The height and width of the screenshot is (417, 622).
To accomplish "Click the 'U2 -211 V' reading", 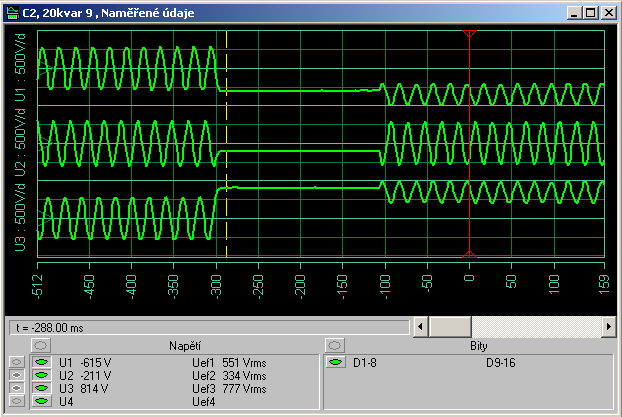I will [85, 376].
